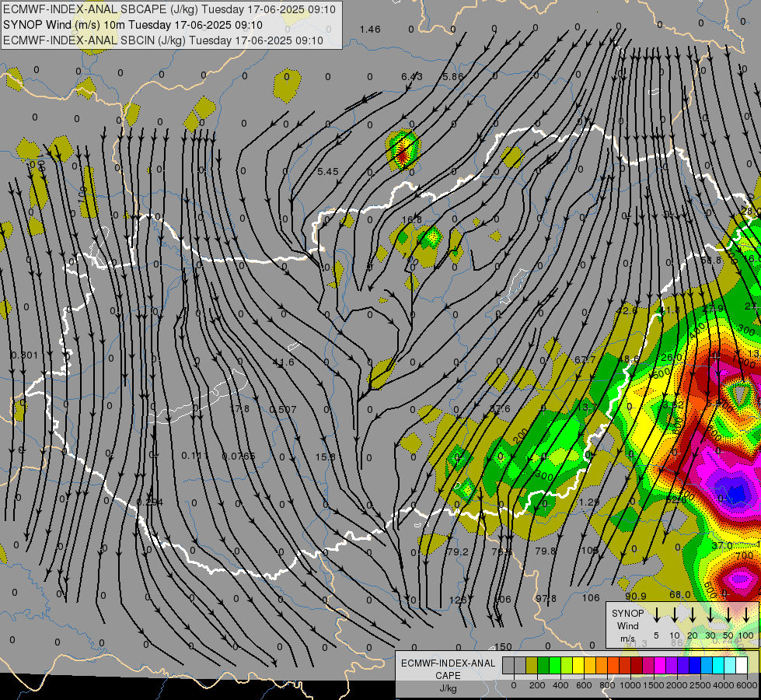Click the 0.0765 value on the map

239,456
